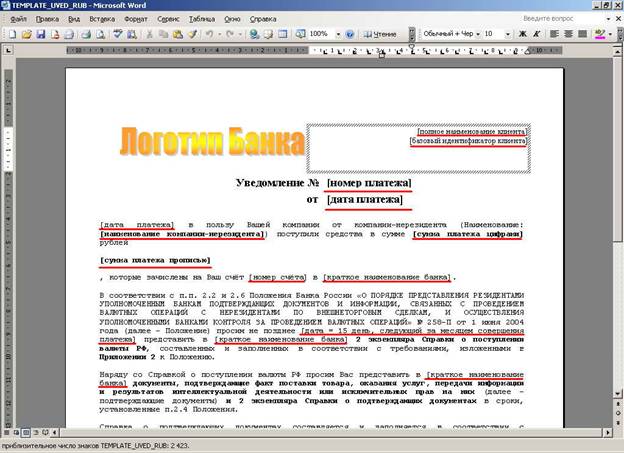This screenshot has width=624, height=453.
Task: Click the Справка menu item
Action: tap(262, 18)
